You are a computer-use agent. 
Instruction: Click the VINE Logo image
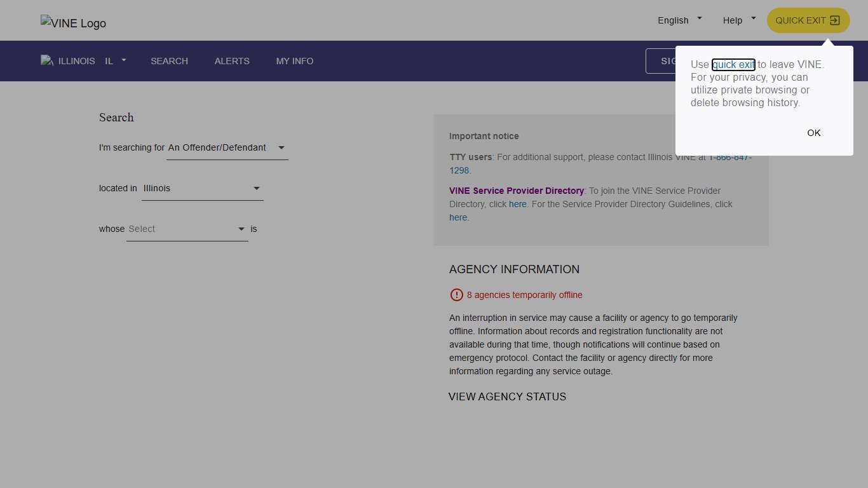tap(73, 23)
